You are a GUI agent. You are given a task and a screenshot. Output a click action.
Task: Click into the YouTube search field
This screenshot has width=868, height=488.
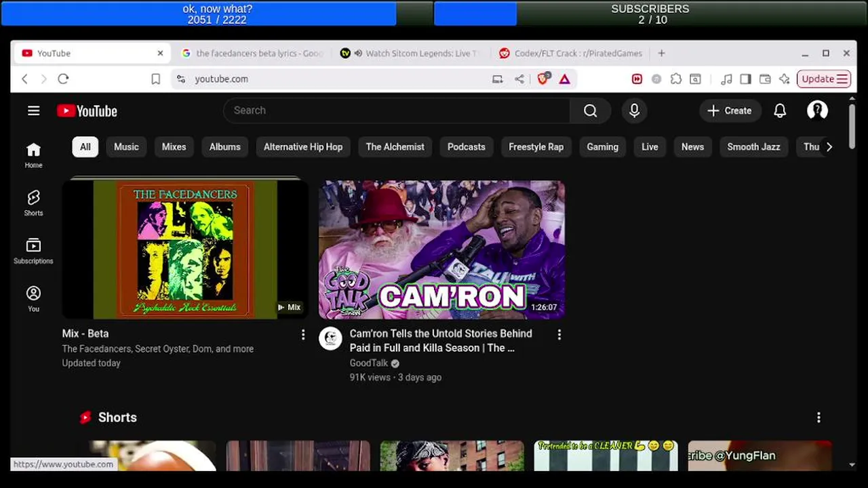pos(397,110)
